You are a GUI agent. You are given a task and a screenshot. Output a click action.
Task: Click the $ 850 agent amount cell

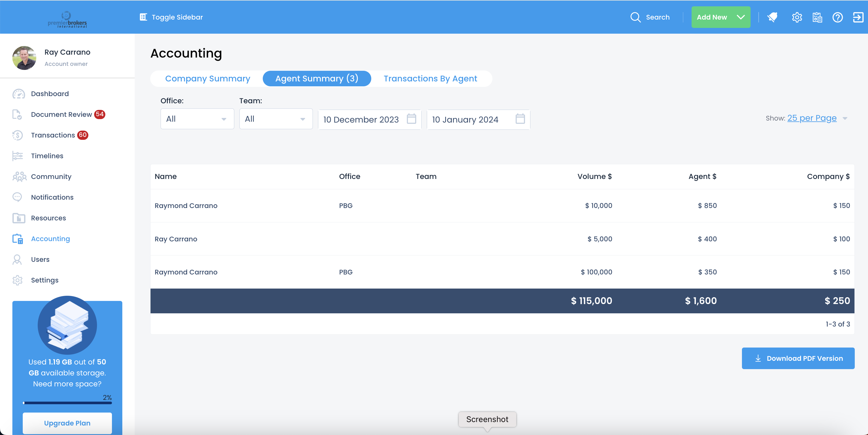click(707, 205)
